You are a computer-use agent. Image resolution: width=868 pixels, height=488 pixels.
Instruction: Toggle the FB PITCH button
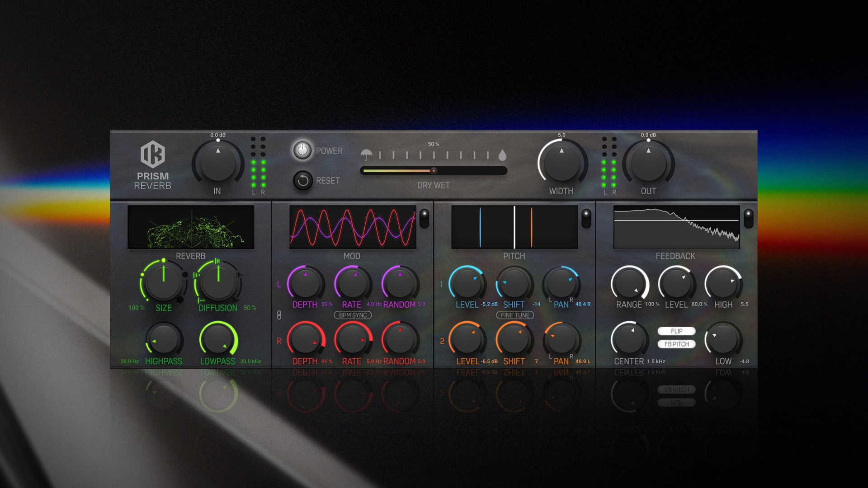[676, 344]
